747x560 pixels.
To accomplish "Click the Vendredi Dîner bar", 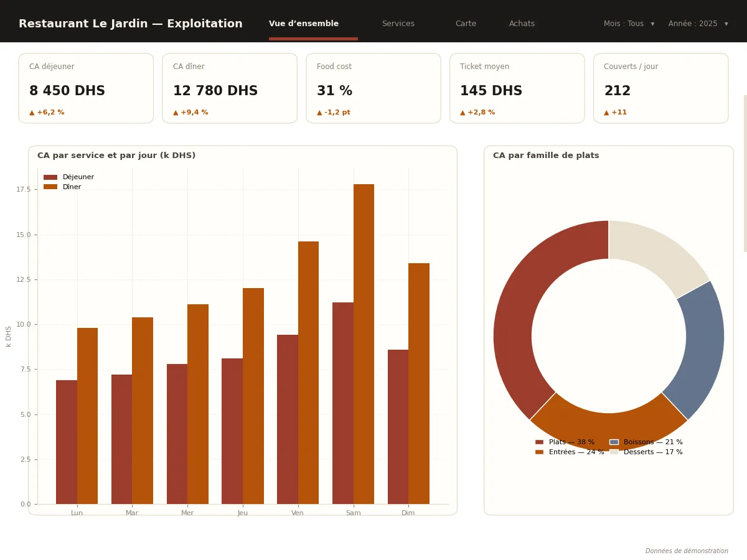I will pyautogui.click(x=308, y=373).
